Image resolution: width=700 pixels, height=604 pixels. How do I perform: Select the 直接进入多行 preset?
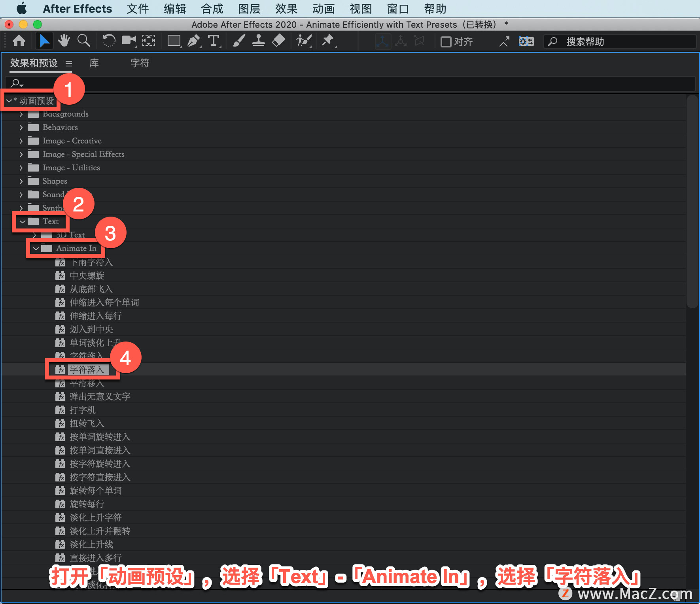[96, 558]
